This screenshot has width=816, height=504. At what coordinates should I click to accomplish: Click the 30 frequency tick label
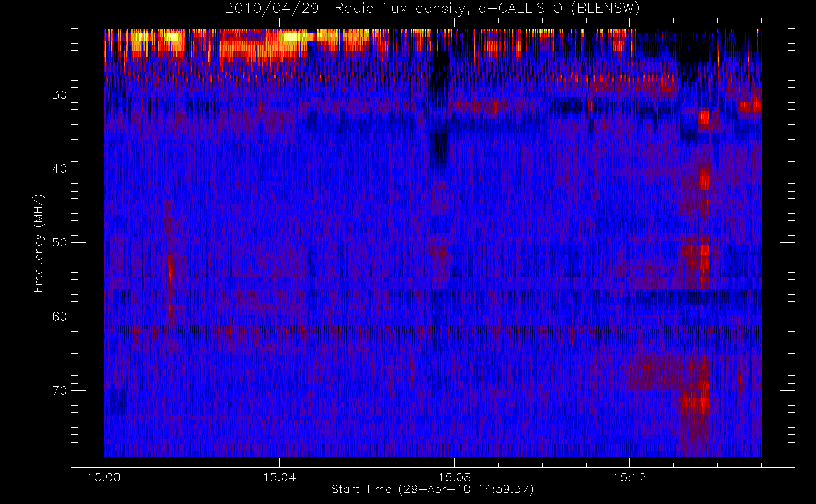60,95
